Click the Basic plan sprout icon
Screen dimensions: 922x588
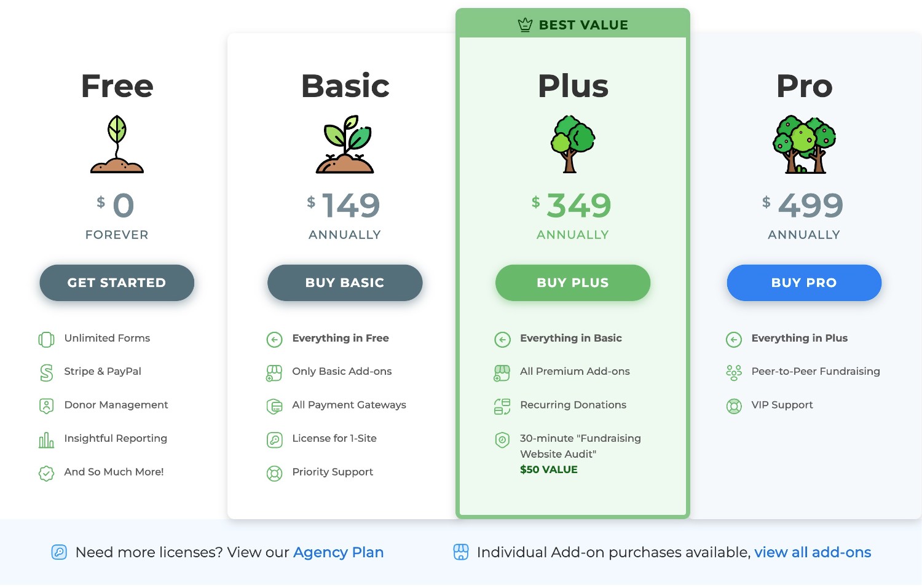coord(345,144)
